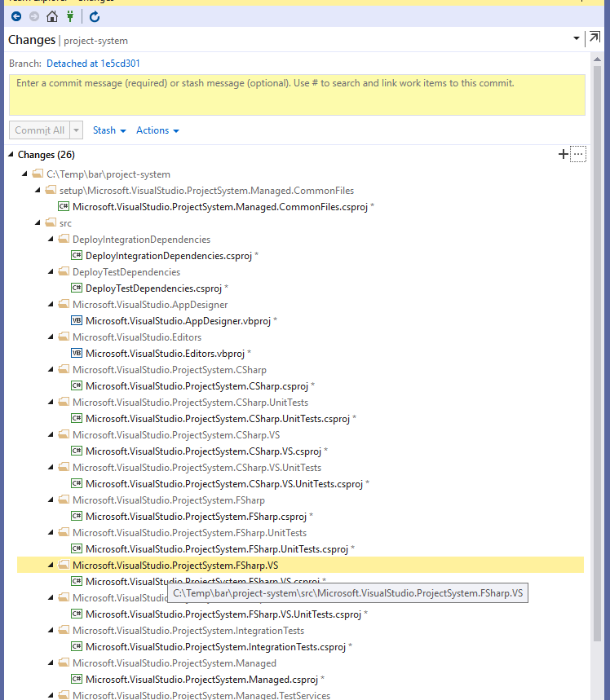Open the ellipsis options next to Changes
The width and height of the screenshot is (610, 700).
[x=578, y=154]
